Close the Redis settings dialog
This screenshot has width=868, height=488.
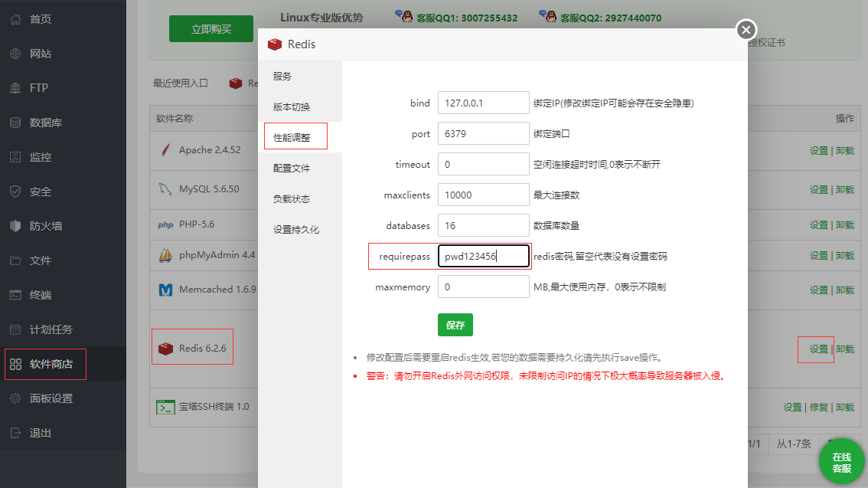click(746, 30)
